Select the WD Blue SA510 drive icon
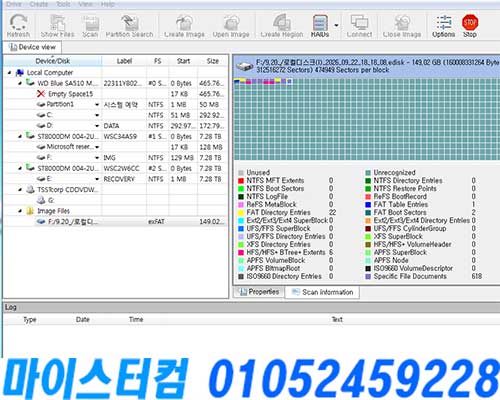500x400 pixels. (30, 82)
